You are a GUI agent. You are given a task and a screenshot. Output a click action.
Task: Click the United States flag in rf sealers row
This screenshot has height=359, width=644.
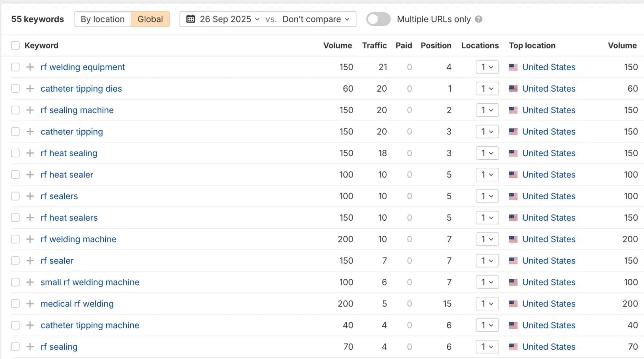pyautogui.click(x=513, y=196)
